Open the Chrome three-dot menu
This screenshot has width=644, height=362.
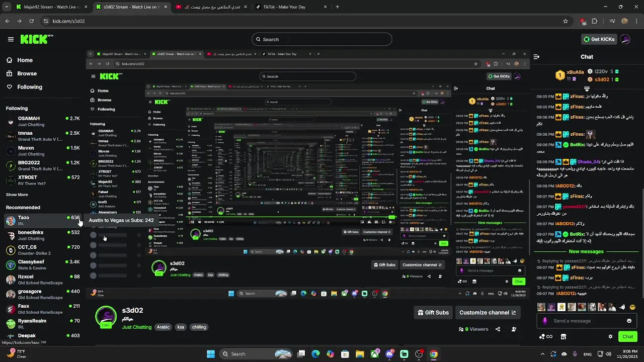(636, 21)
